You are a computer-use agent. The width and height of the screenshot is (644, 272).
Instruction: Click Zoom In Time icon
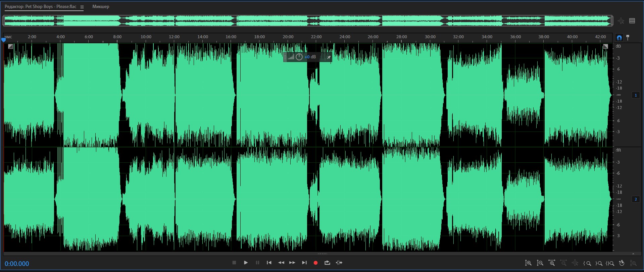552,263
